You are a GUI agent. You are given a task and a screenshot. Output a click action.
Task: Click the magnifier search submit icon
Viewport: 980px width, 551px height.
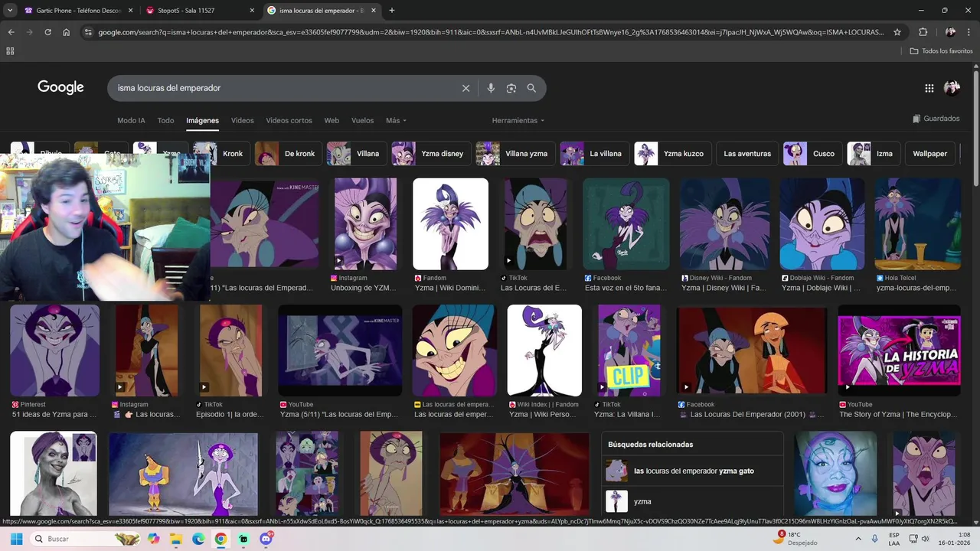coord(531,88)
